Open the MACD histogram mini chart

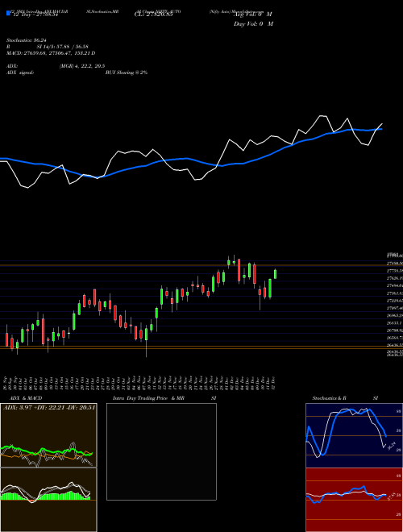tap(48, 500)
